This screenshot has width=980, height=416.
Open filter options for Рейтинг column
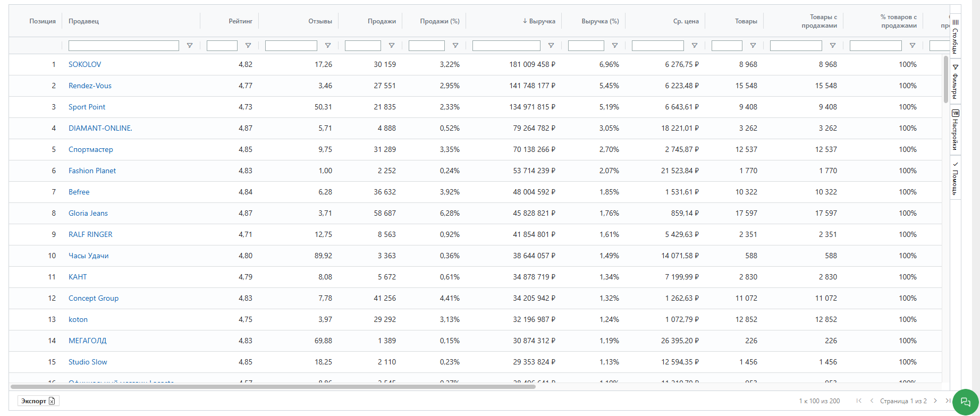pyautogui.click(x=248, y=46)
